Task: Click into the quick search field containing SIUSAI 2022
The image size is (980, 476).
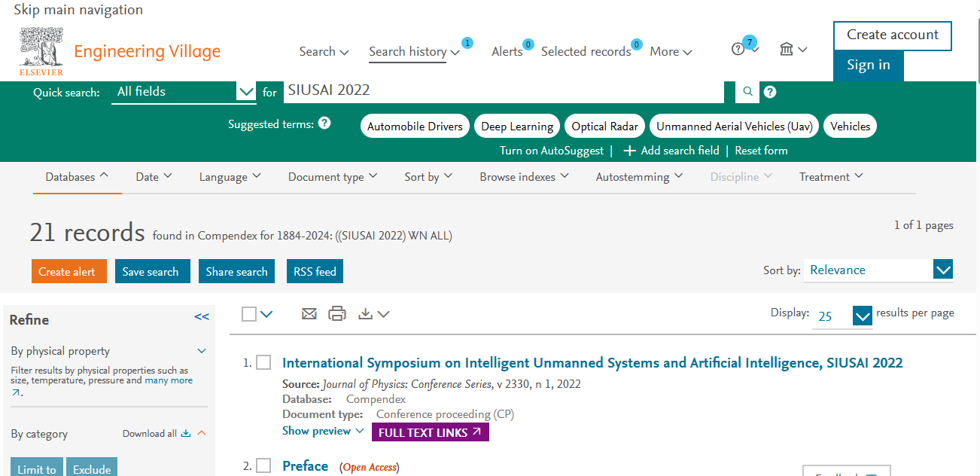Action: click(x=503, y=91)
